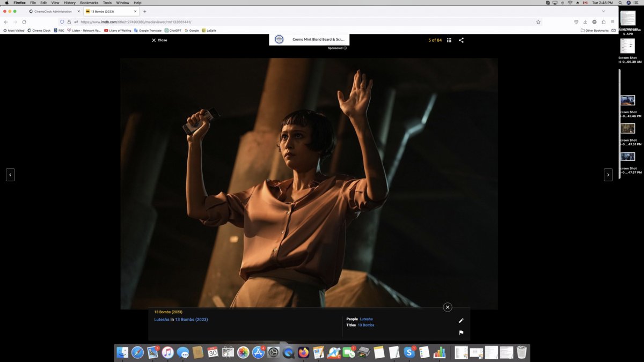Image resolution: width=644 pixels, height=362 pixels.
Task: Click the Lutesha people link
Action: click(366, 319)
